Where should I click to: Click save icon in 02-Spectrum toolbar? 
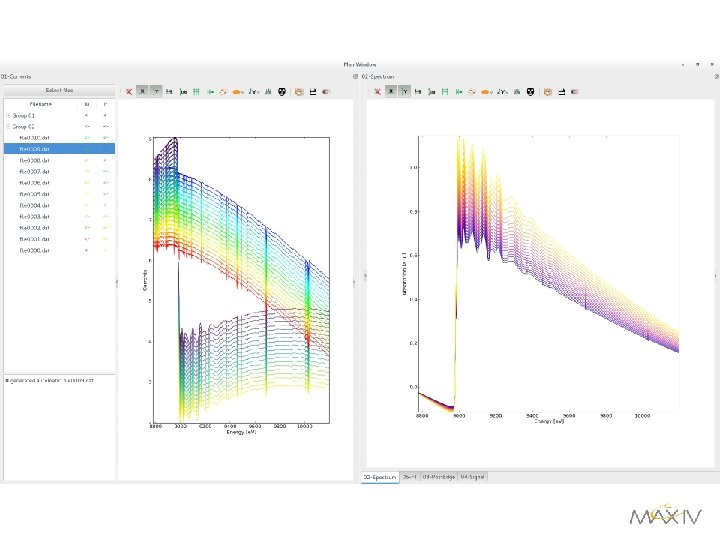tap(561, 92)
